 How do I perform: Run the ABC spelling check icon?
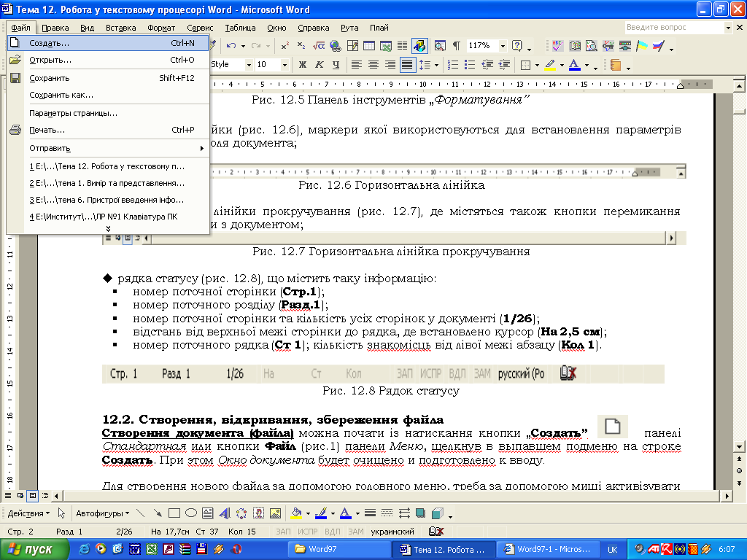coord(558,46)
